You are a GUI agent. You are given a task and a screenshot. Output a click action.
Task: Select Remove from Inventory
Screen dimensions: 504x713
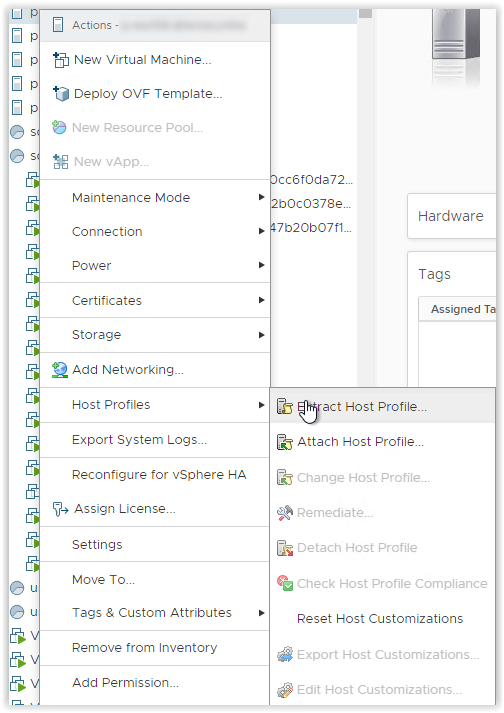pos(155,648)
